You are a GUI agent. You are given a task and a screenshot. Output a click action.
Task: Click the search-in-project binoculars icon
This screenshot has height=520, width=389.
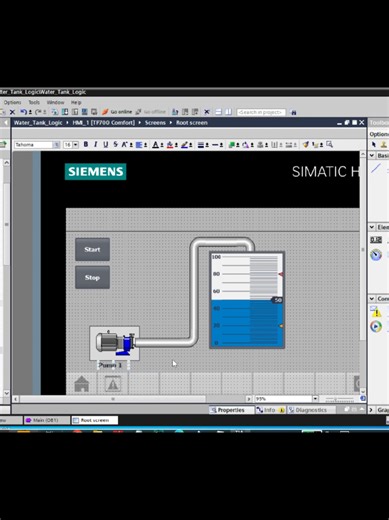[x=294, y=112]
